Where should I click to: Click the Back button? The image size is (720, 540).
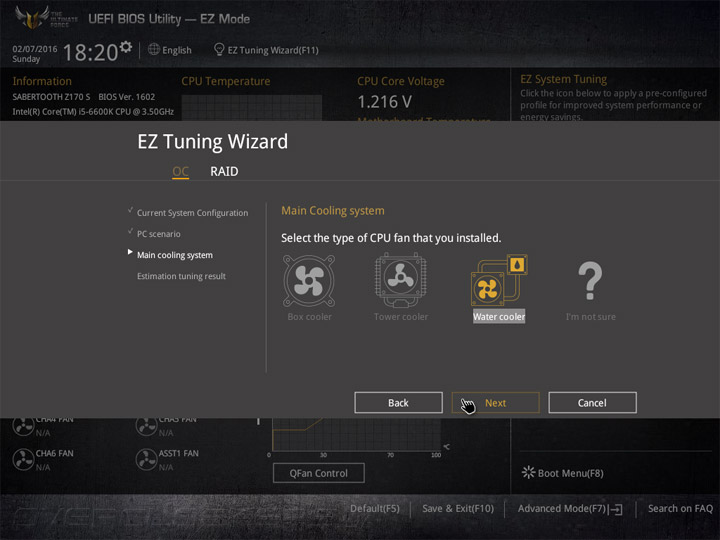pos(398,403)
